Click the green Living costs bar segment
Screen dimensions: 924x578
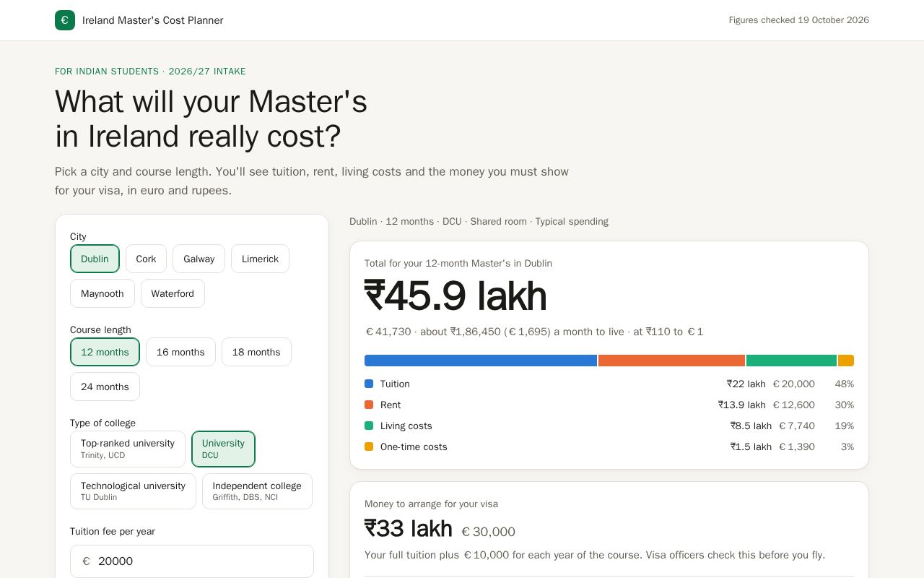[791, 361]
